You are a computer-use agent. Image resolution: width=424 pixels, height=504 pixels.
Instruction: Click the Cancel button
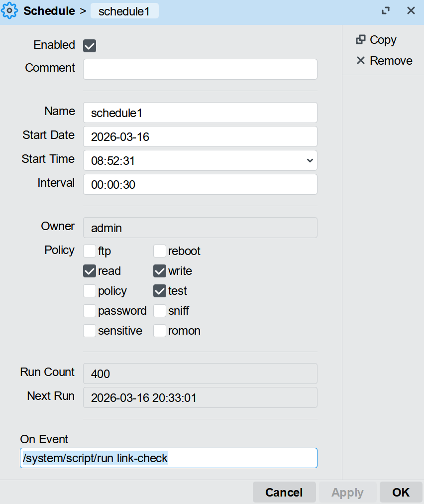click(284, 492)
